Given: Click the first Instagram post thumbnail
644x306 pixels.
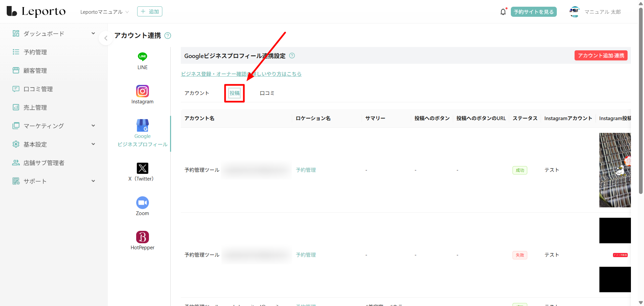Looking at the screenshot, I should pyautogui.click(x=615, y=170).
